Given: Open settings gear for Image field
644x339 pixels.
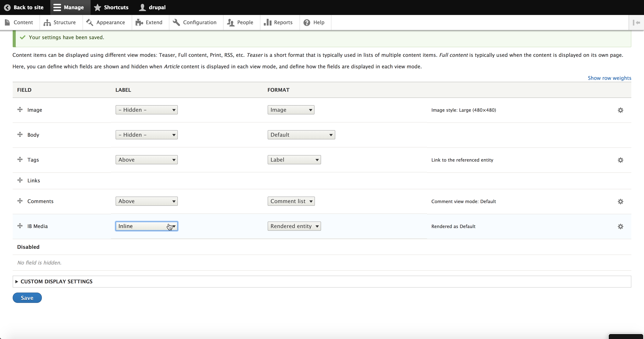Looking at the screenshot, I should [x=620, y=110].
